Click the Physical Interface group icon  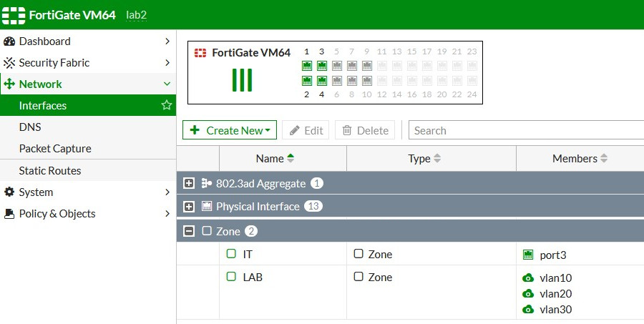tap(207, 206)
